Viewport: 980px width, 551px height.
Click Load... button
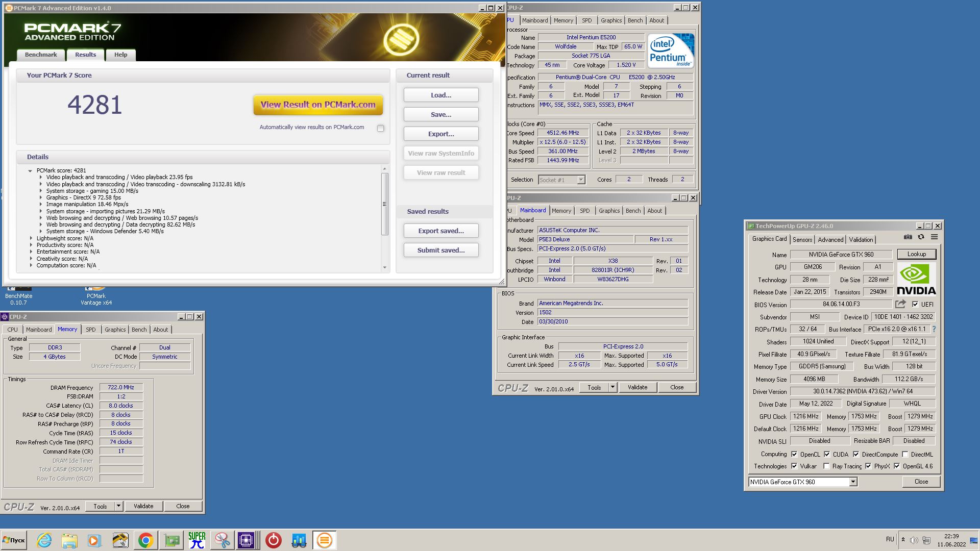441,95
